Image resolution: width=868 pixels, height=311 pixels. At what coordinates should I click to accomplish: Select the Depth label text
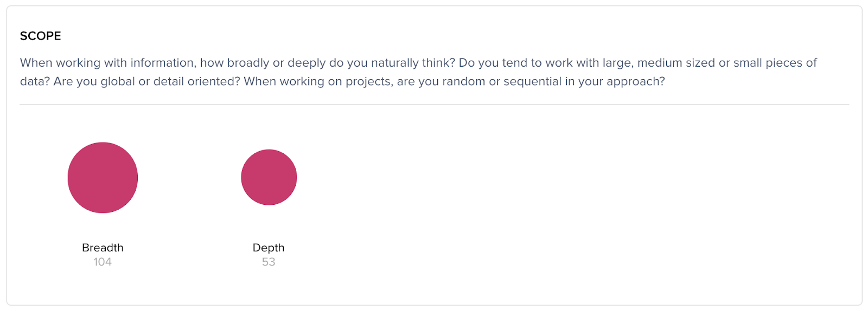coord(269,248)
